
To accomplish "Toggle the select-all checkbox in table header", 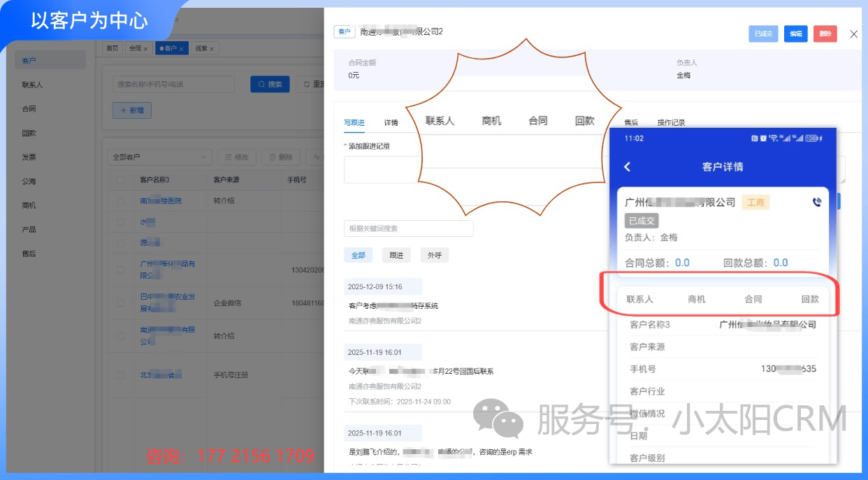I will click(x=122, y=180).
